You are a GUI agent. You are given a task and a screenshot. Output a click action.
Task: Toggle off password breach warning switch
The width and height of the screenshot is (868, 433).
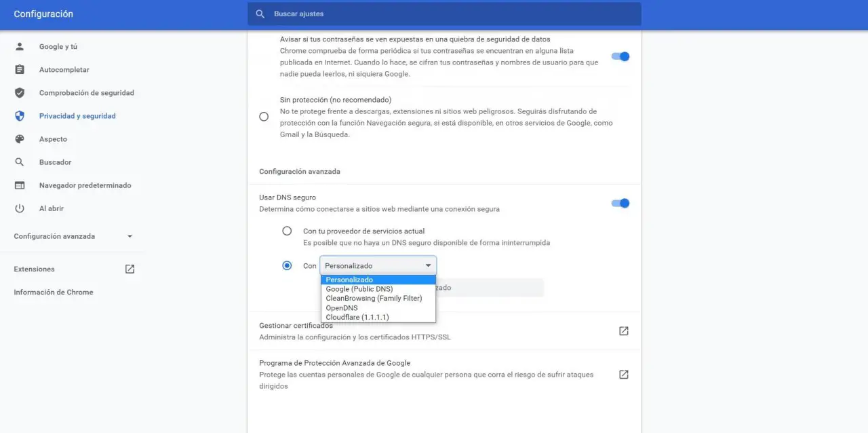[x=620, y=56]
